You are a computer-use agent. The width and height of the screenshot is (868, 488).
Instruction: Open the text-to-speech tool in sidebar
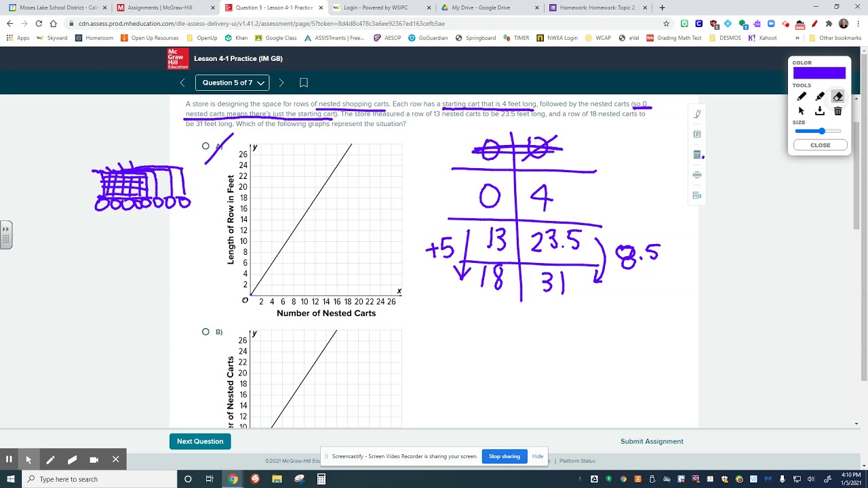697,195
